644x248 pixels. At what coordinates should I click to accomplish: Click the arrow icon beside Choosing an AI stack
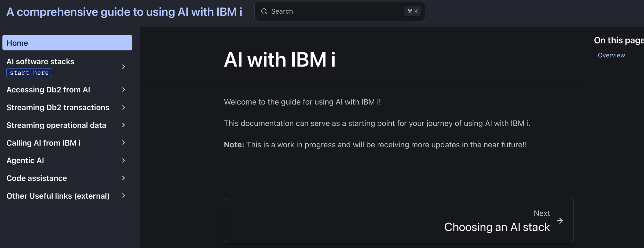560,221
